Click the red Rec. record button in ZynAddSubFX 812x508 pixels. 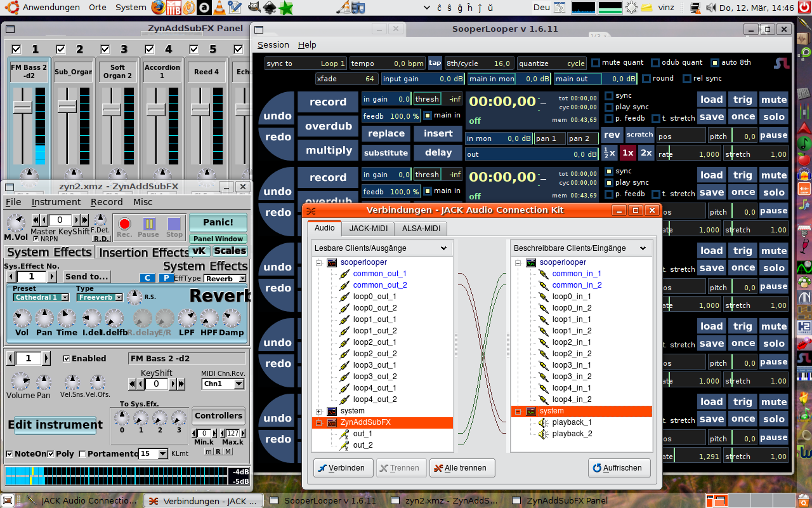[x=124, y=224]
